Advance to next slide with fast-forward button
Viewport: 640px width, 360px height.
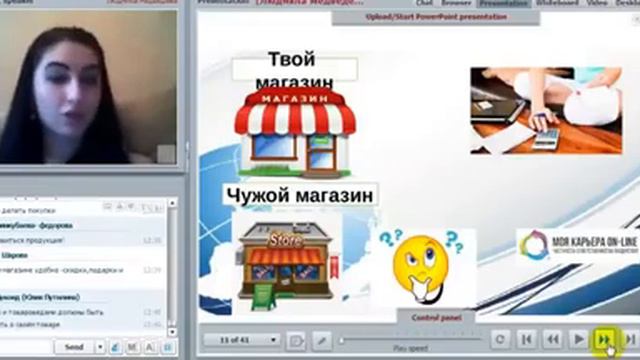tap(604, 339)
